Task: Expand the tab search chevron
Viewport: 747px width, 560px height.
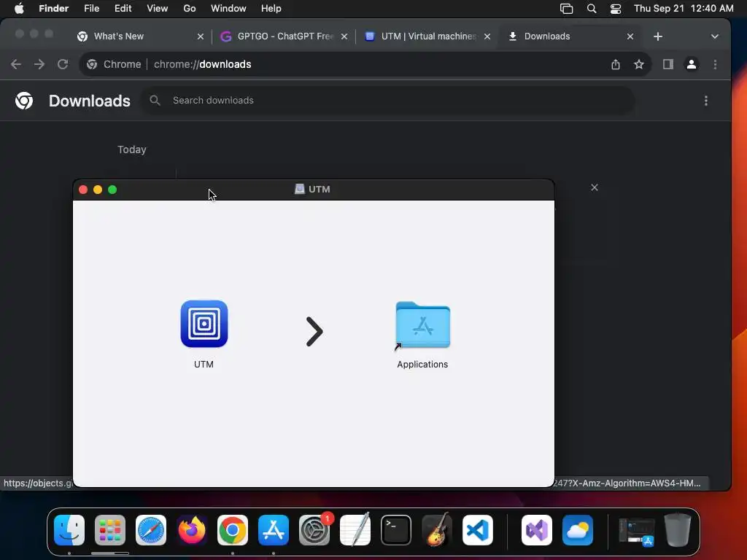Action: tap(715, 36)
